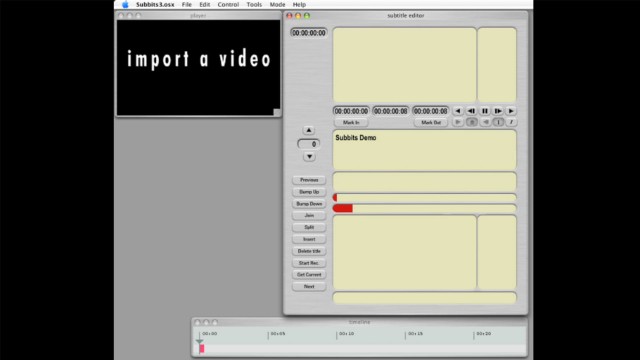Click the pink marker on timeline
Viewport: 640px width, 360px height.
click(x=202, y=349)
